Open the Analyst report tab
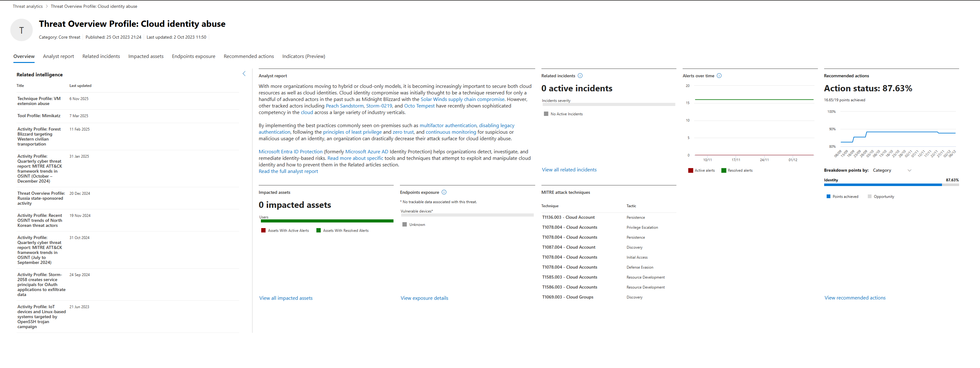 (58, 56)
